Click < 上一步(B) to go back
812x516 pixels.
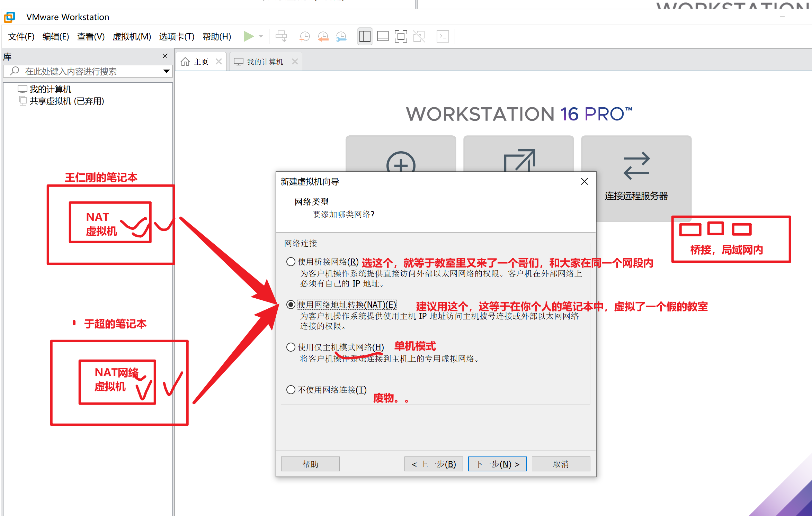pos(434,464)
